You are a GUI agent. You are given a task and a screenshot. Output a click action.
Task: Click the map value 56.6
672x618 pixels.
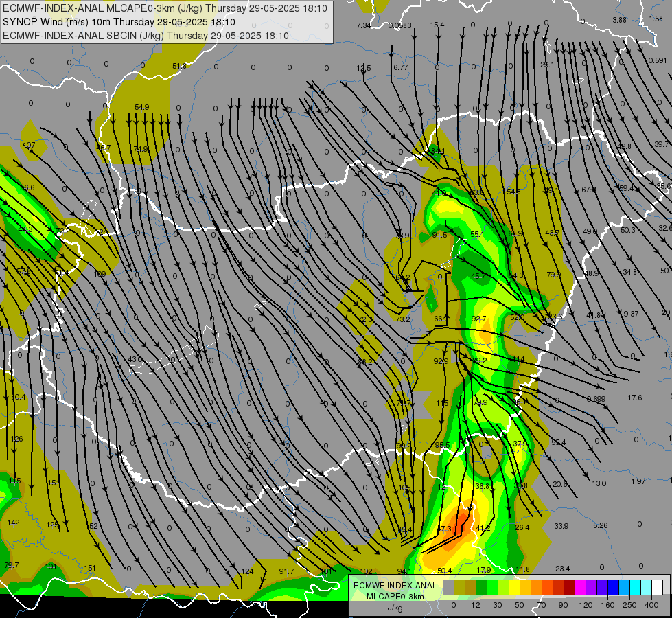tap(27, 188)
